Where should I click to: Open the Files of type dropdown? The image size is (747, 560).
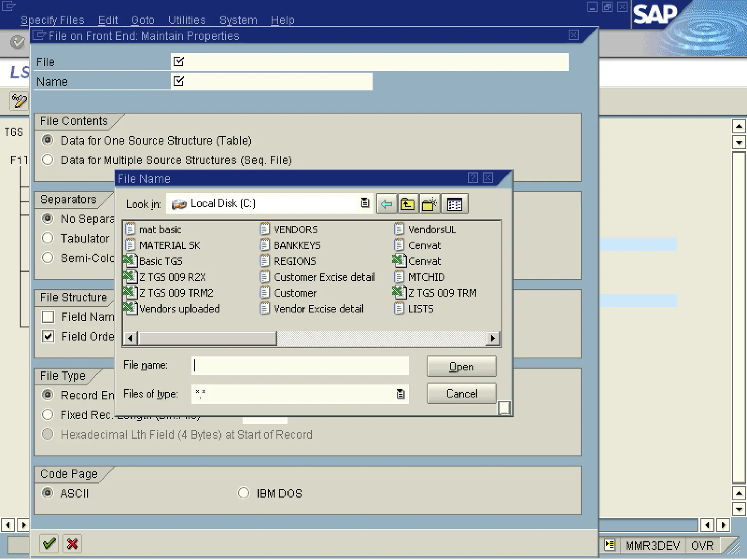[x=400, y=394]
